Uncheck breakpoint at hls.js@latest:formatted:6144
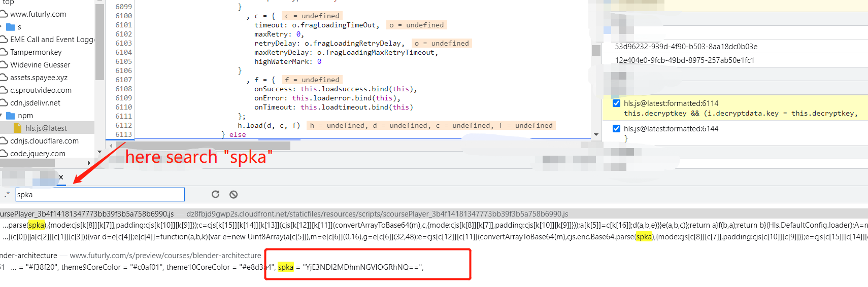The height and width of the screenshot is (287, 868). point(616,128)
